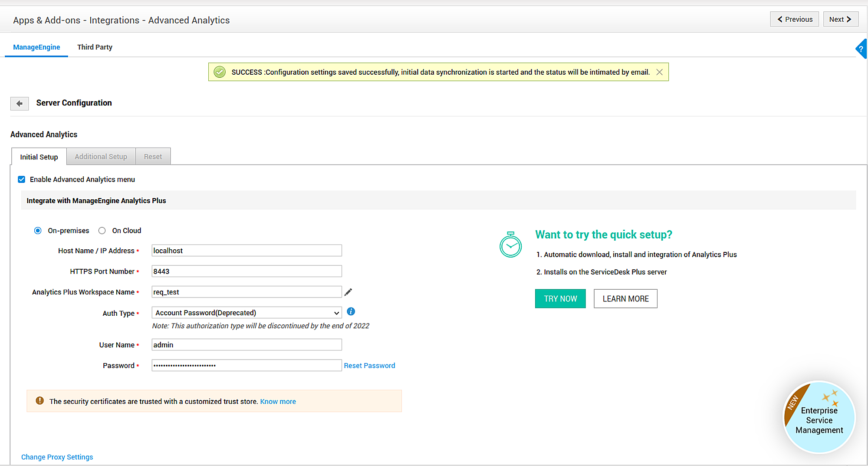Viewport: 868px width, 466px height.
Task: Click the Password field
Action: click(247, 365)
